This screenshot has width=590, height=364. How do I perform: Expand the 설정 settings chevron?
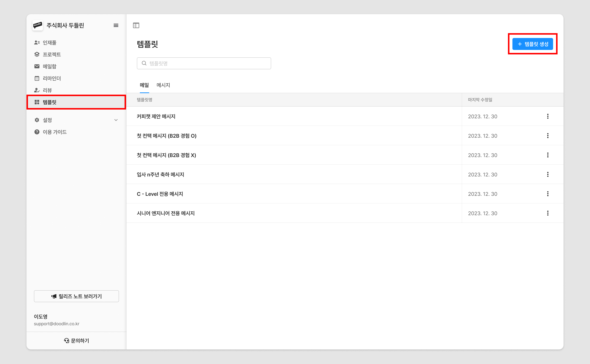[116, 120]
